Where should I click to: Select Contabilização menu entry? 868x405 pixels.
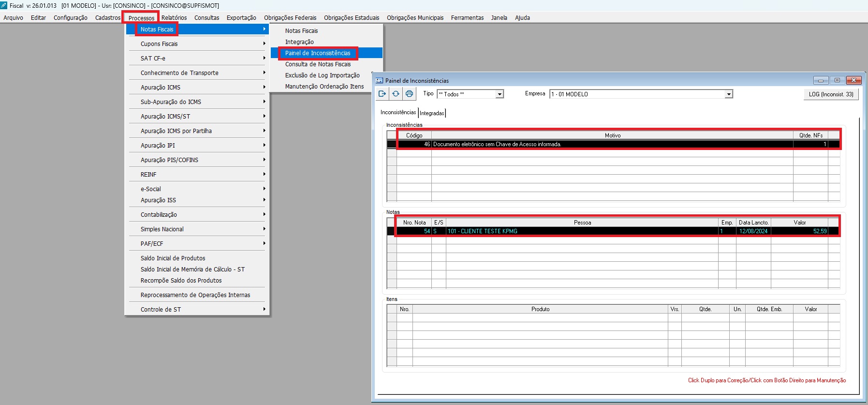[x=197, y=214]
